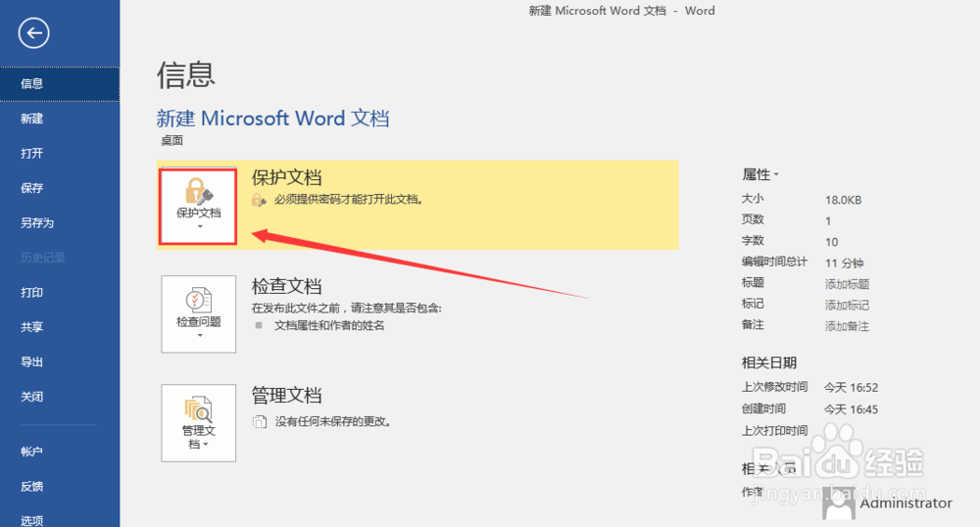Screen dimensions: 980x527
Task: Select 打开 in the sidebar
Action: pos(60,154)
